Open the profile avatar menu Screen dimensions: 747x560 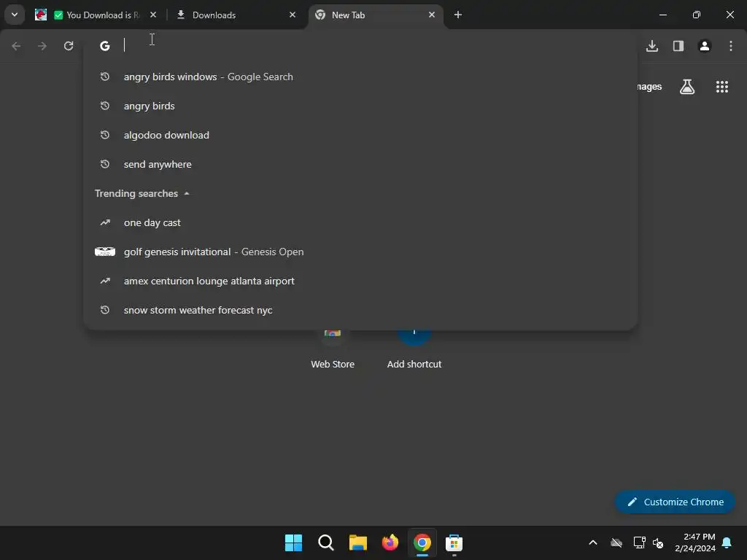(705, 46)
